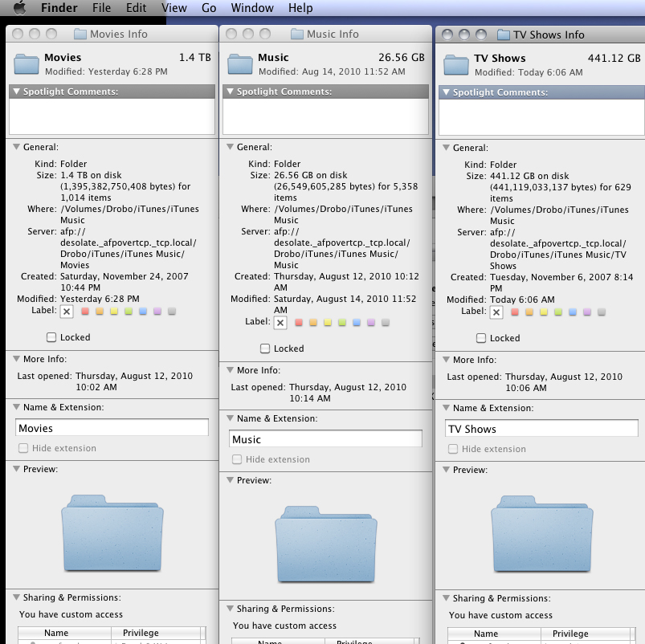This screenshot has width=645, height=644.
Task: Apply yellow label in TV Shows Info
Action: [x=544, y=312]
